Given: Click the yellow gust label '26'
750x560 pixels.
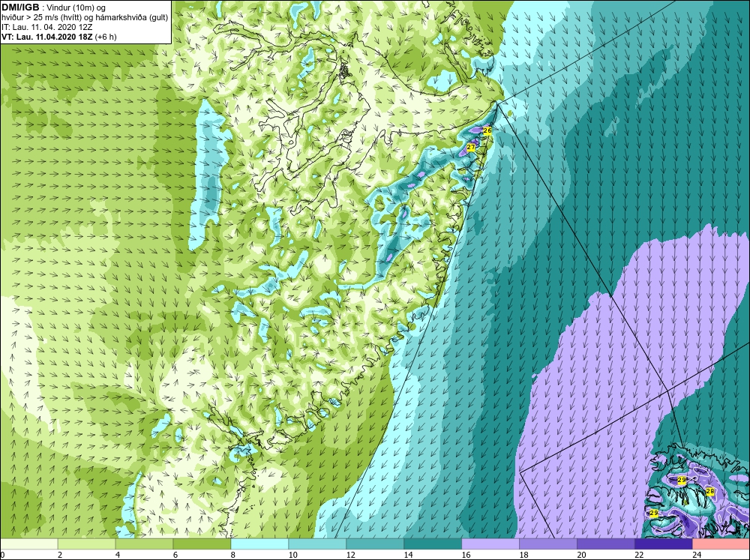Looking at the screenshot, I should 487,130.
